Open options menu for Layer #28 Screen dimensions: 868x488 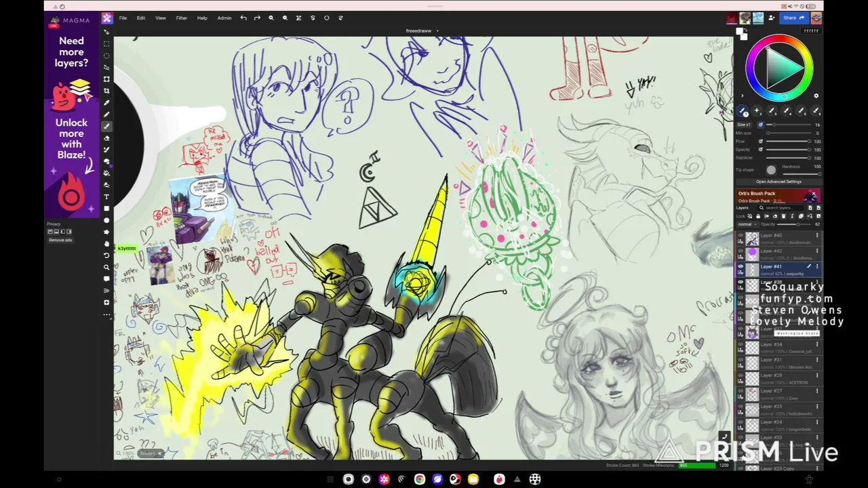tap(817, 375)
